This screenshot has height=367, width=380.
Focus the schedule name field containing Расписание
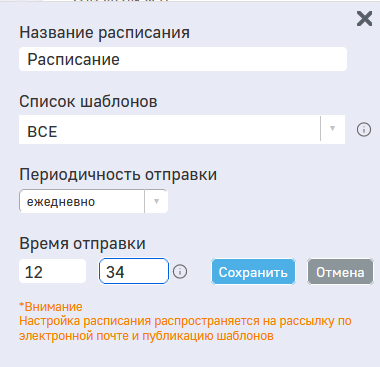point(183,59)
